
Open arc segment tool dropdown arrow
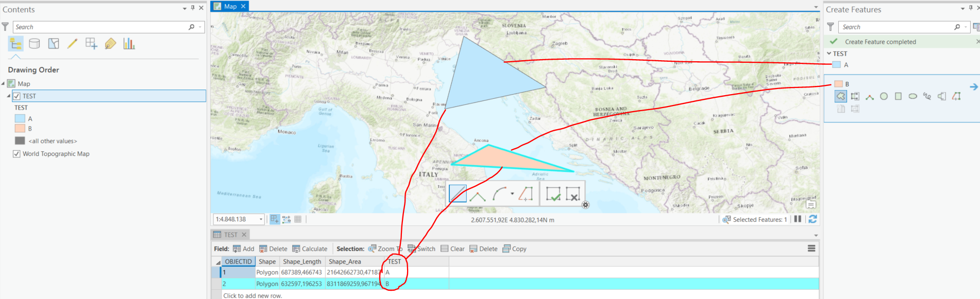click(x=512, y=194)
